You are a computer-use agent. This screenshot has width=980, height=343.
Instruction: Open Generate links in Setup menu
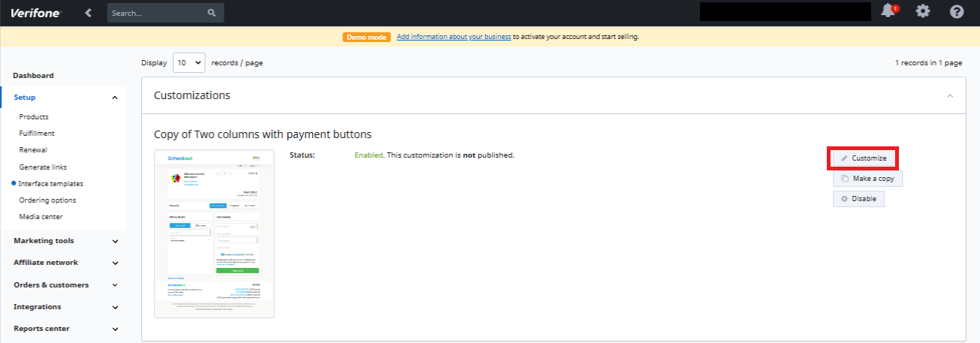click(43, 167)
